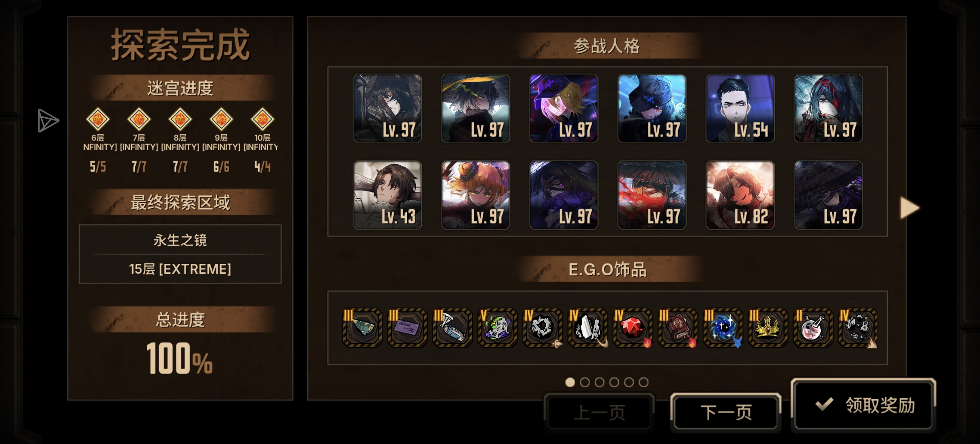Click 下一页 next page button
Image resolution: width=980 pixels, height=444 pixels.
click(726, 413)
